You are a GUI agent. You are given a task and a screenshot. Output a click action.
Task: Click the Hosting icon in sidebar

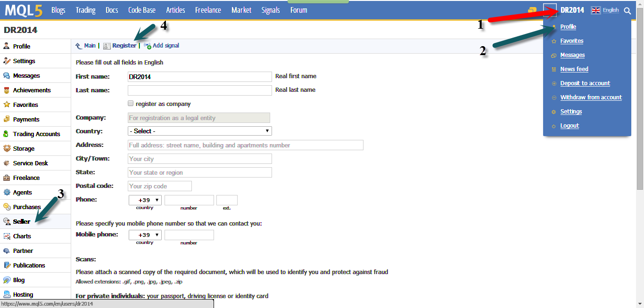pyautogui.click(x=7, y=294)
